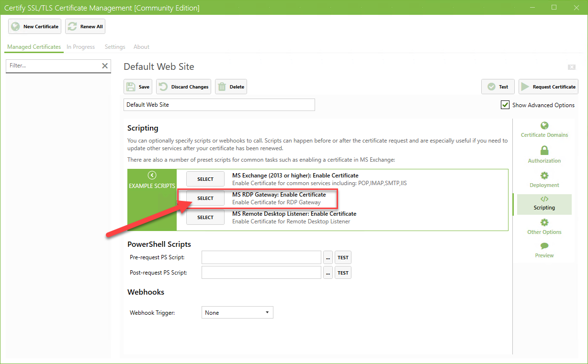Go to the Deployment section
The width and height of the screenshot is (588, 364).
544,180
